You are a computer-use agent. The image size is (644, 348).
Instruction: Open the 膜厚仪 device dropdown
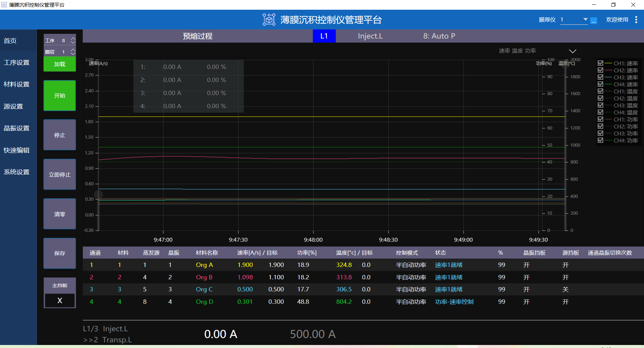(x=585, y=20)
